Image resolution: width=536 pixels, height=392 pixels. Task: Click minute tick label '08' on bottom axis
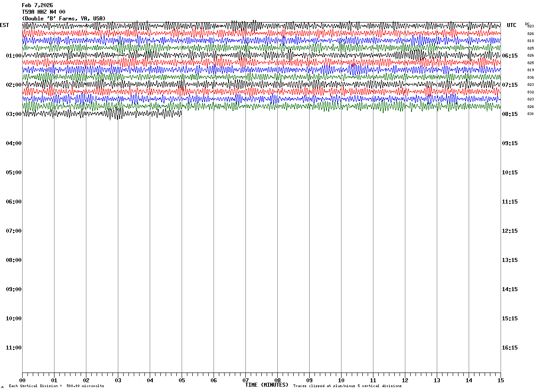pos(277,380)
